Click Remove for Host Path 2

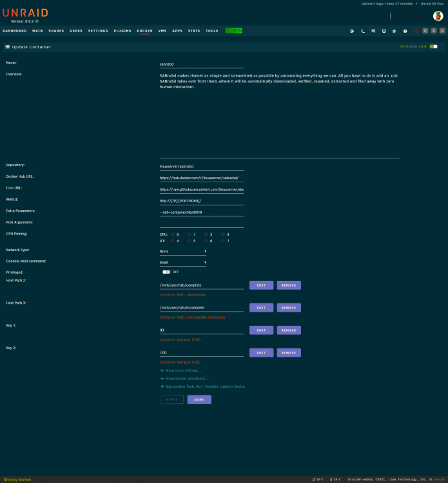(289, 285)
